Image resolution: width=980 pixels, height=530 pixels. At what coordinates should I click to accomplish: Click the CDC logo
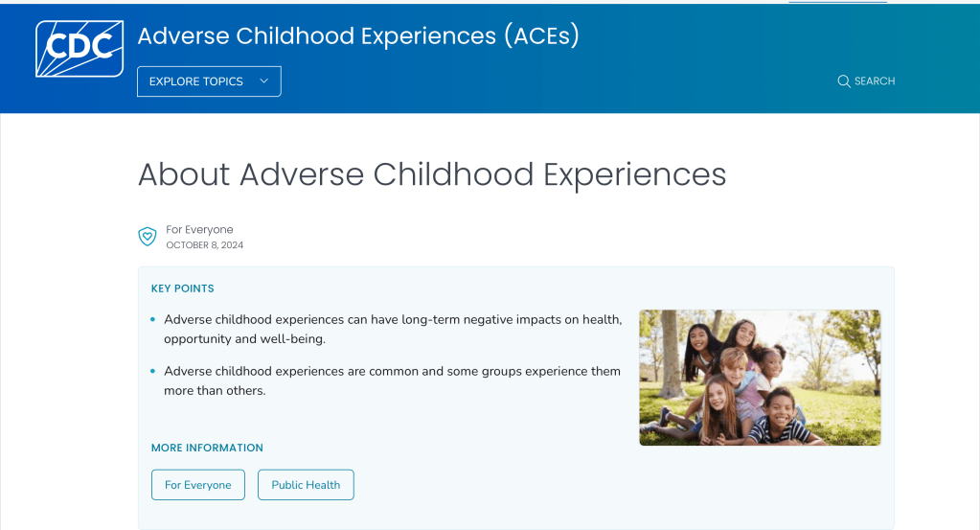[x=80, y=49]
